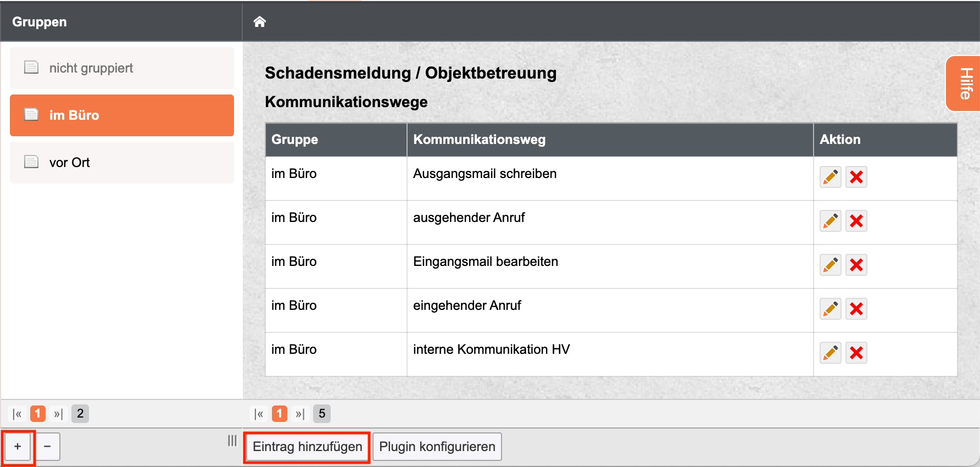This screenshot has width=980, height=467.
Task: Edit the Eingangsmail bearbeiten entry
Action: pyautogui.click(x=831, y=265)
